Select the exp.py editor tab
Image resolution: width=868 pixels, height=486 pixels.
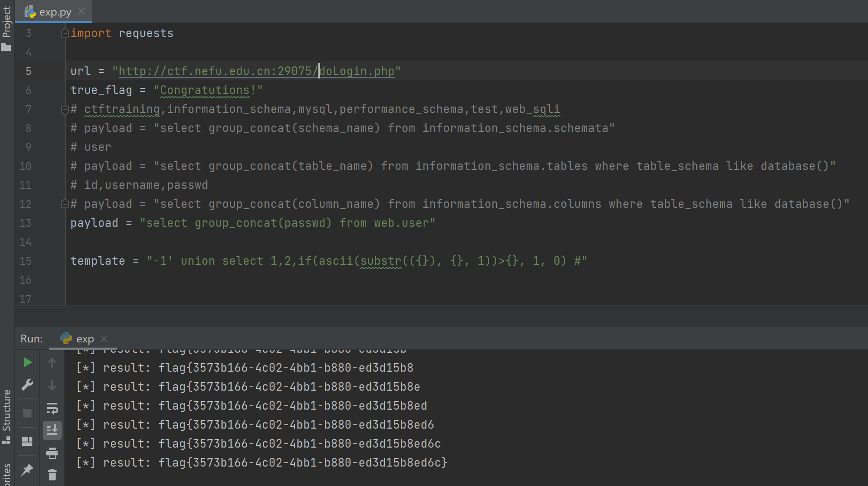click(54, 12)
